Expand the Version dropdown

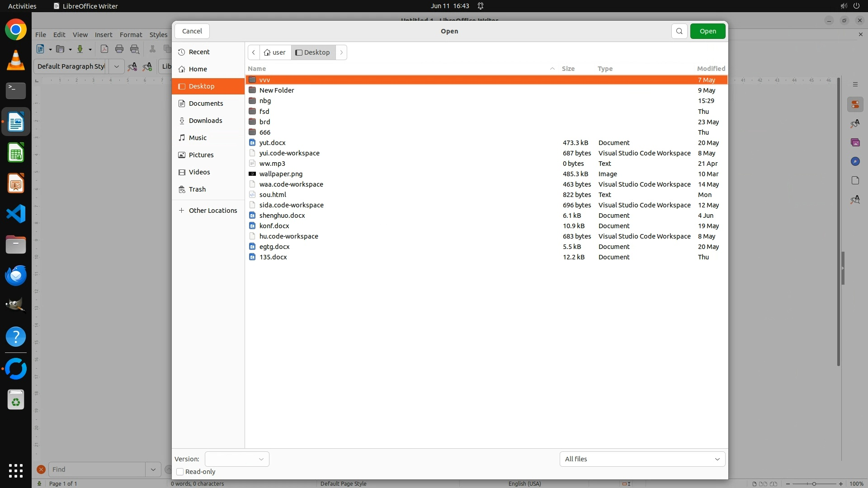coord(237,459)
